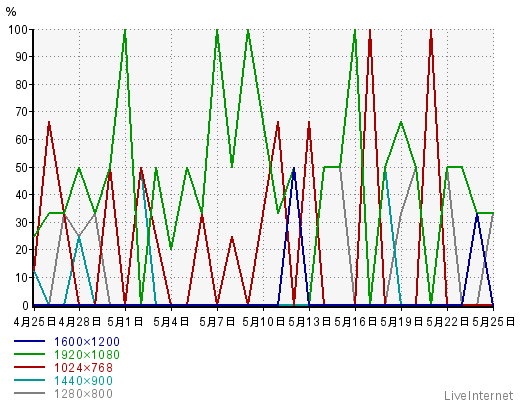This screenshot has height=405, width=520.
Task: Click the 5月25日 x-axis date label
Action: pyautogui.click(x=493, y=322)
